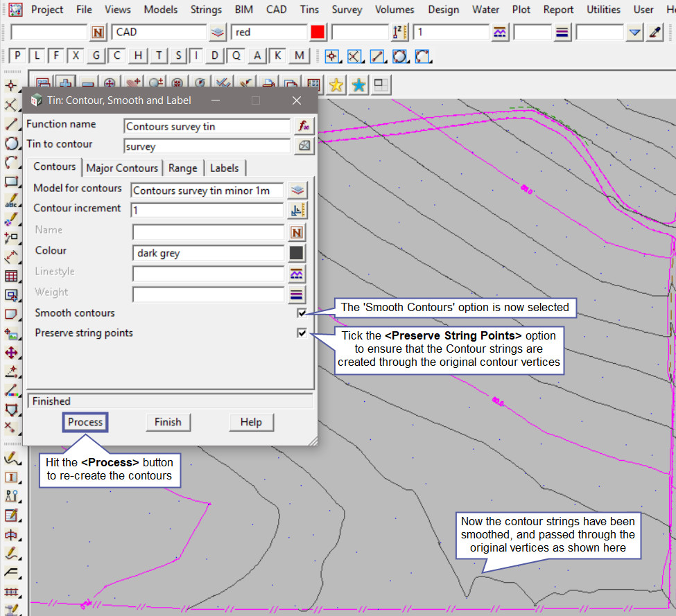Screen dimensions: 676x616
Task: Toggle the P snap button
Action: click(18, 56)
